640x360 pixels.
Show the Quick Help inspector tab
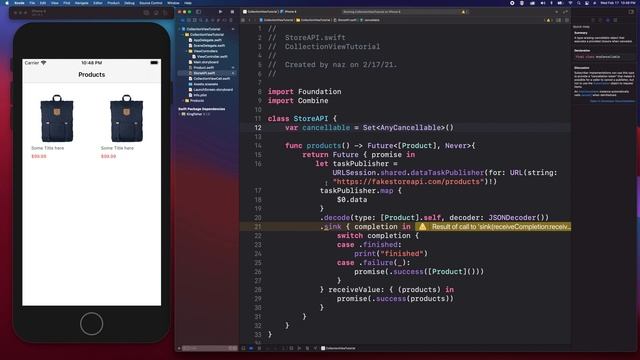(608, 20)
